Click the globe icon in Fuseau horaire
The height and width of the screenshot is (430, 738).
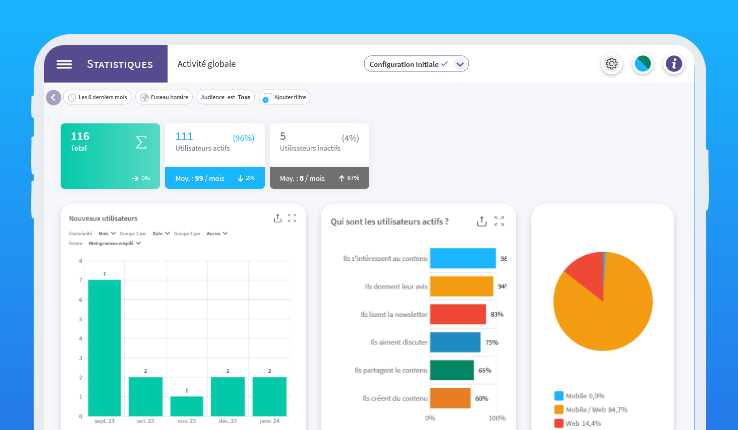tap(144, 97)
